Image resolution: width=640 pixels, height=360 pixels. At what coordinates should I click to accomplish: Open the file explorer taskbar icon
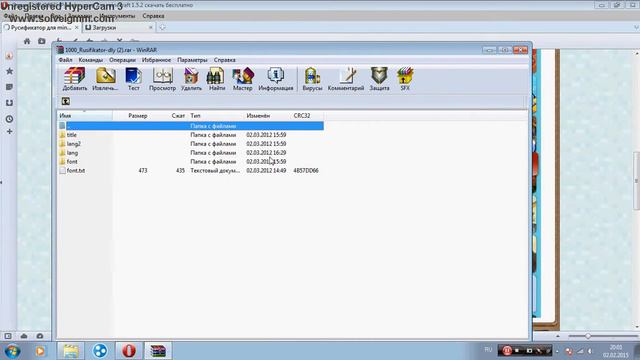point(71,351)
